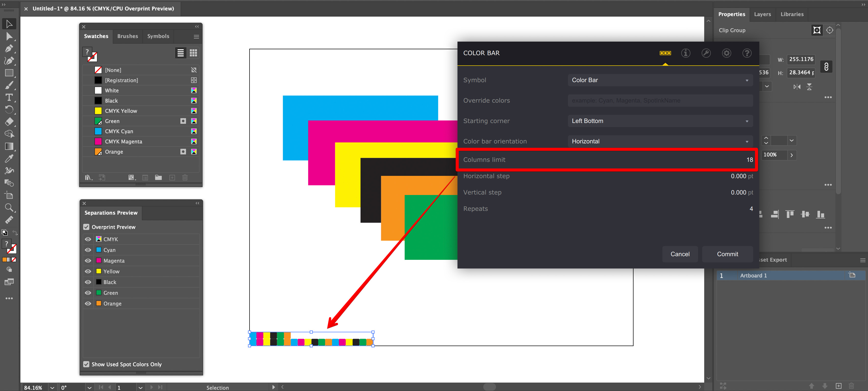Open the Starting corner dropdown
The width and height of the screenshot is (868, 391).
point(660,121)
